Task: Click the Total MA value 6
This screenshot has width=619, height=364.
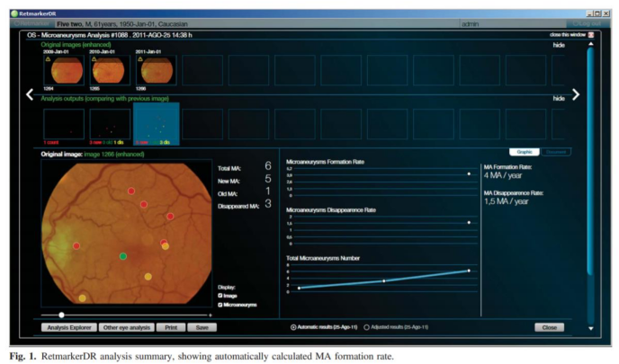Action: (x=268, y=166)
